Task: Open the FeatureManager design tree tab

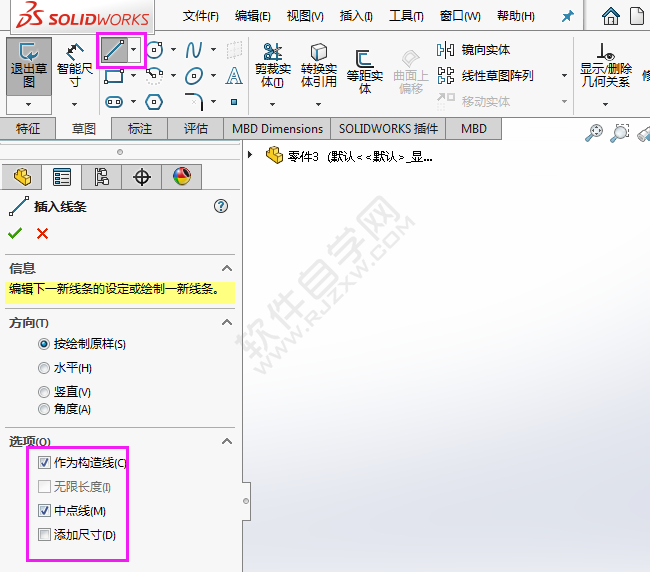Action: [22, 177]
